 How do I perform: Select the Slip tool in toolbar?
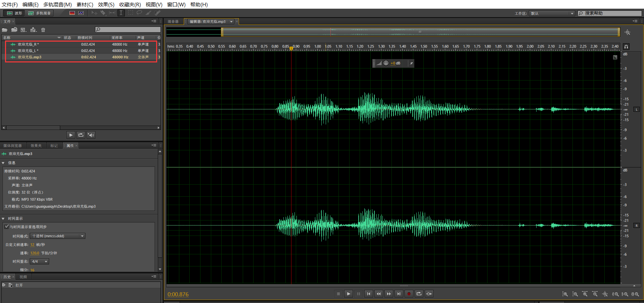[112, 13]
